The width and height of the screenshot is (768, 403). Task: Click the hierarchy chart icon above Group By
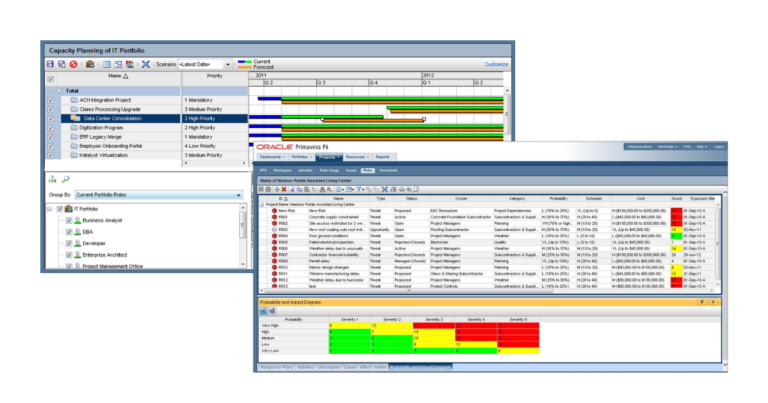click(52, 179)
